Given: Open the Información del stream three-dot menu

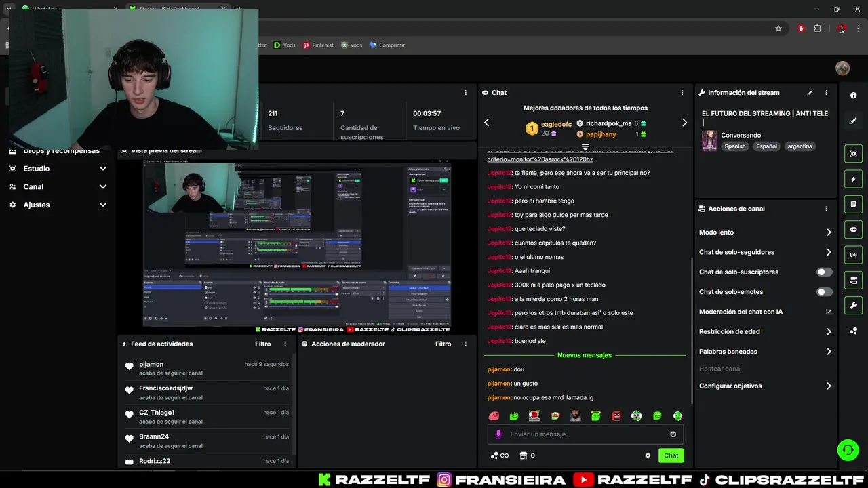Looking at the screenshot, I should point(826,93).
